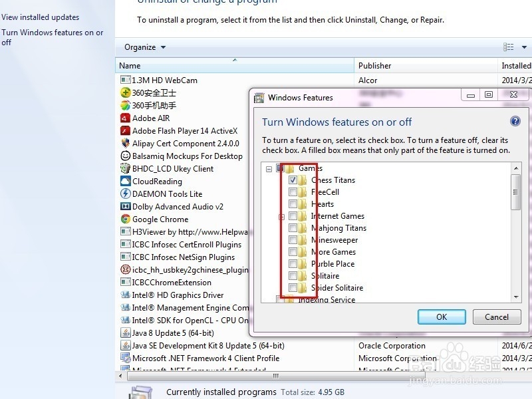Confirm with OK in Windows Features
Screen dimensions: 532x399
[x=442, y=317]
